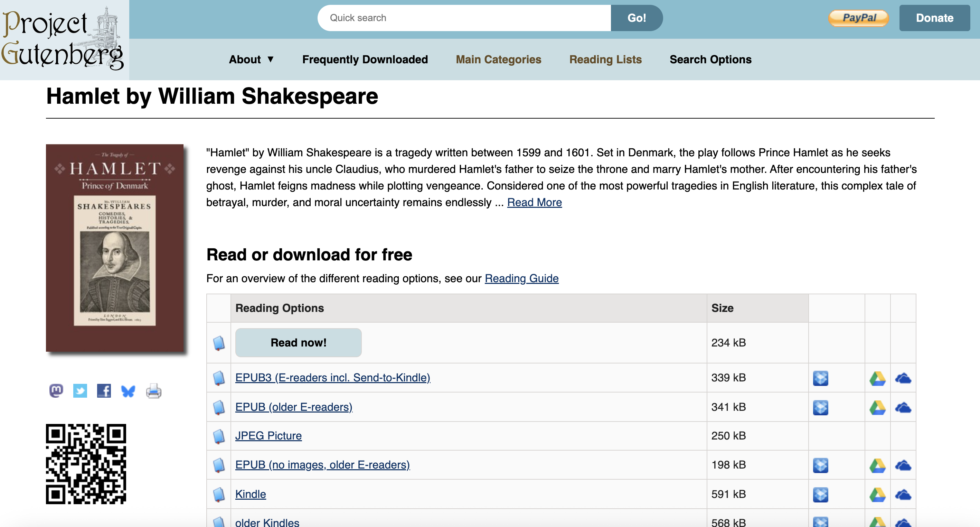
Task: Click the QR code image
Action: tap(86, 464)
